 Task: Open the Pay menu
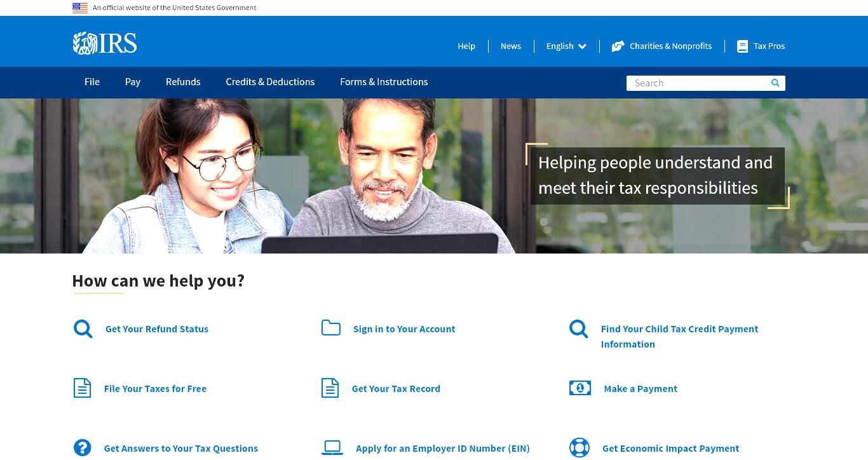(133, 82)
